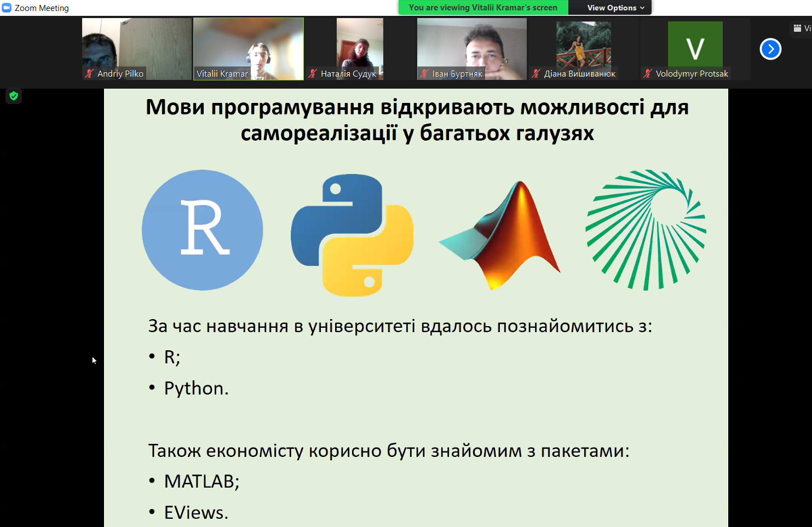This screenshot has height=527, width=812.
Task: Click the MATLAB logo on slide
Action: 499,235
